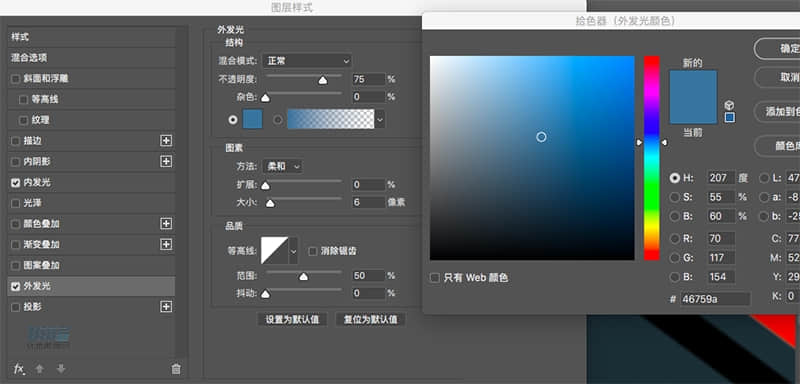This screenshot has width=800, height=384.
Task: Click the 范围 slider handle
Action: [304, 276]
